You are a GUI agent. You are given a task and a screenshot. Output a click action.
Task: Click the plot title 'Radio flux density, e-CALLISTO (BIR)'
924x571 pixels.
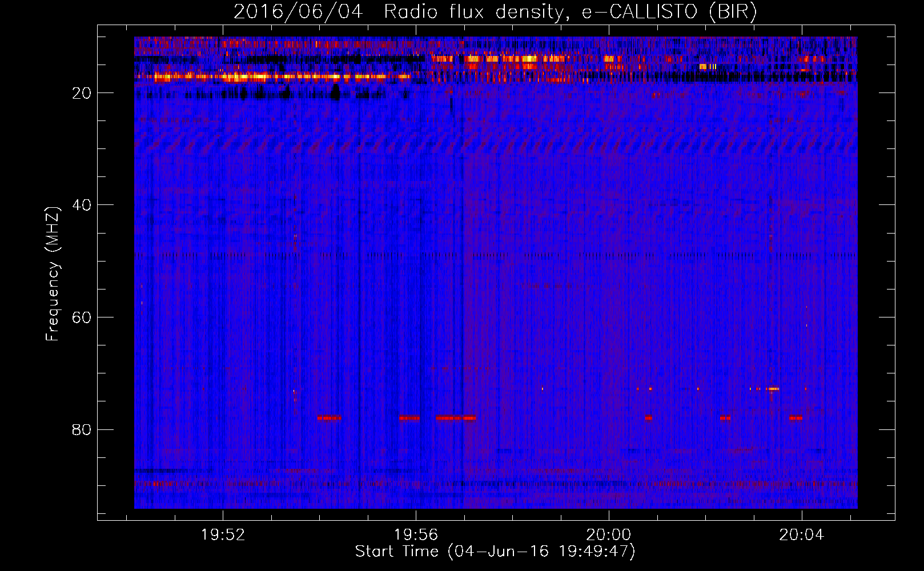pyautogui.click(x=571, y=11)
